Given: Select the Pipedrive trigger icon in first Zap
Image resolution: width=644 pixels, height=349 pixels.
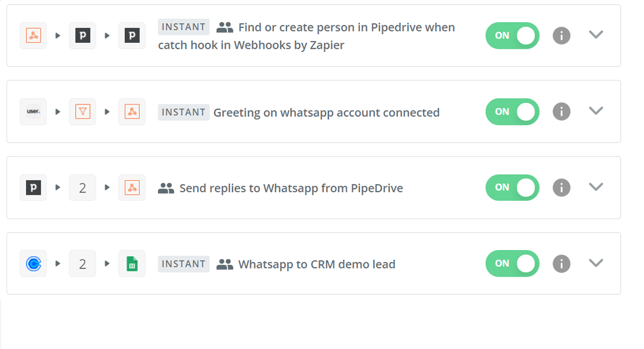Looking at the screenshot, I should click(x=82, y=35).
